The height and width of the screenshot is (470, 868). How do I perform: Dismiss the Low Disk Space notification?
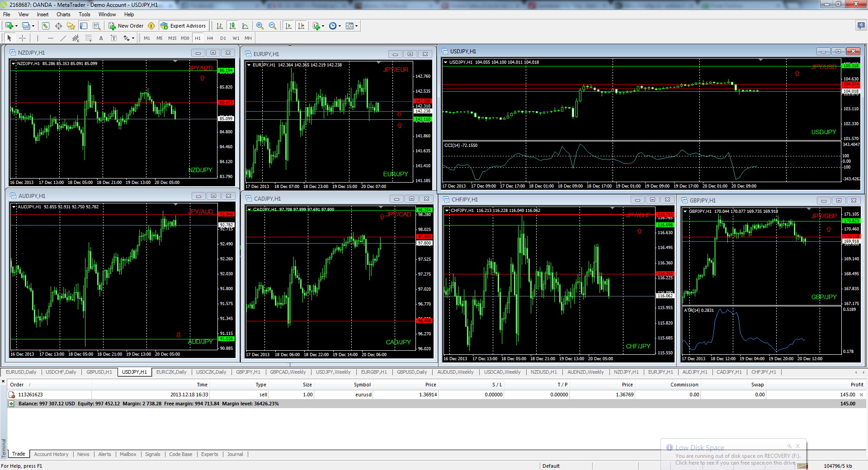pos(798,446)
